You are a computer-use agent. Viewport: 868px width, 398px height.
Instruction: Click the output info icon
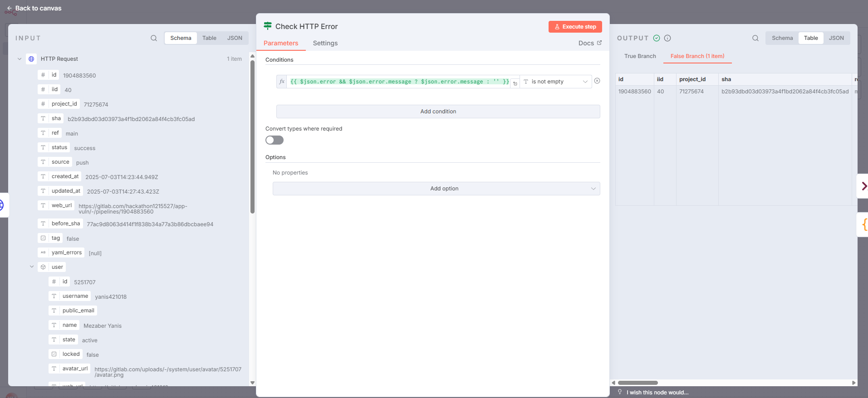pos(667,38)
